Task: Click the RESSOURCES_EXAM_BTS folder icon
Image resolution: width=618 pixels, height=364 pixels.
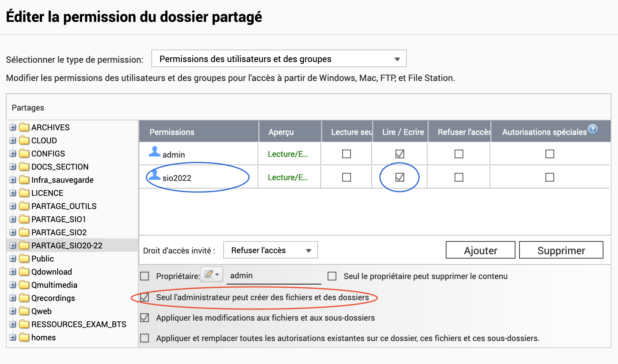Action: click(24, 324)
